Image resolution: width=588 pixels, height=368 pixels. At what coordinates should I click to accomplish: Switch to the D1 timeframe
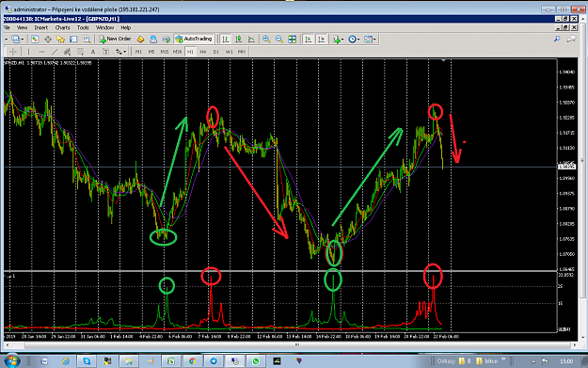pos(216,52)
